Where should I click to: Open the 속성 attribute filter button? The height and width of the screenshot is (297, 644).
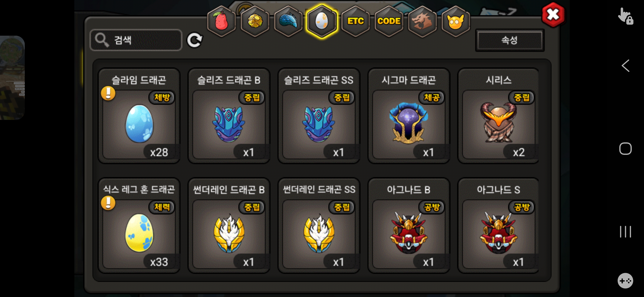click(510, 40)
